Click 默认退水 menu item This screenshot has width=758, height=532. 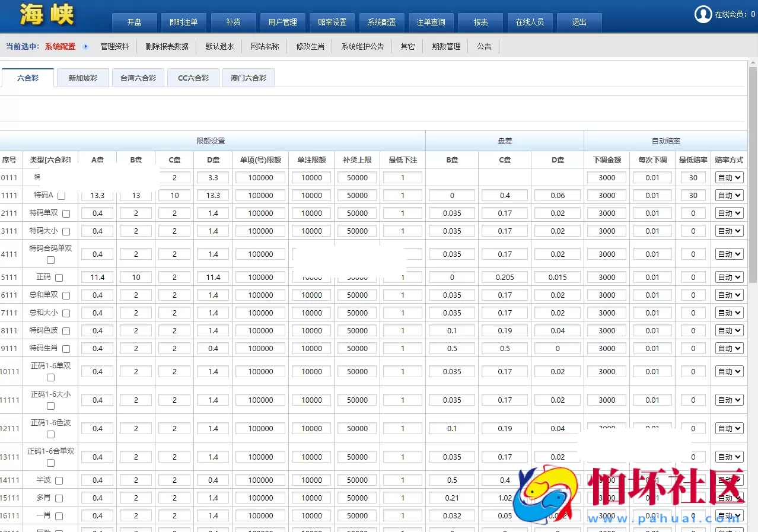coord(219,46)
